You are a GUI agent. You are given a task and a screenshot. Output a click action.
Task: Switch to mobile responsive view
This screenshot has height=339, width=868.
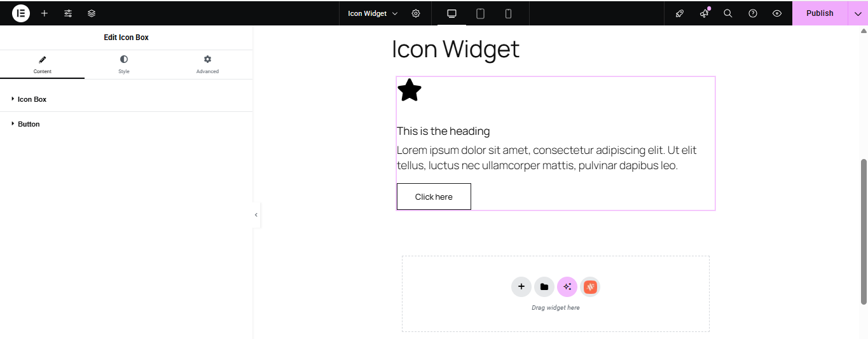pyautogui.click(x=508, y=13)
